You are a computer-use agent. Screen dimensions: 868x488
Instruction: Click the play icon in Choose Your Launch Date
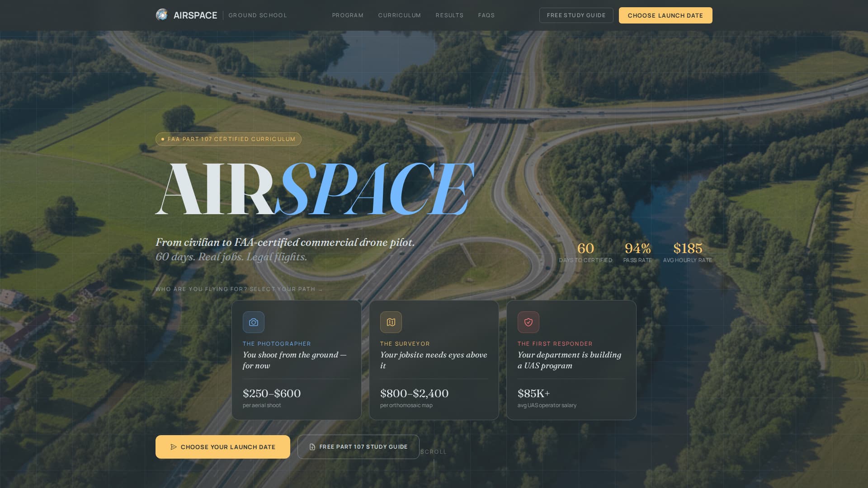(174, 447)
